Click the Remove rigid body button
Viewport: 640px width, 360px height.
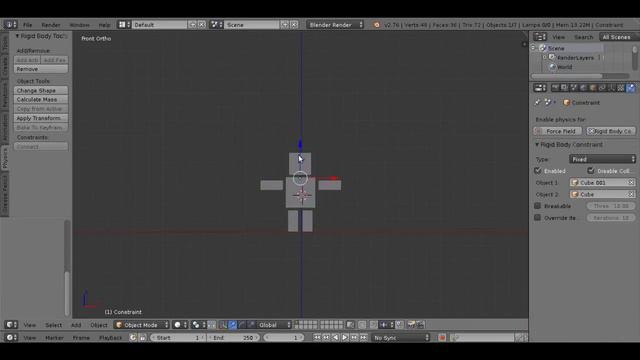coord(41,69)
